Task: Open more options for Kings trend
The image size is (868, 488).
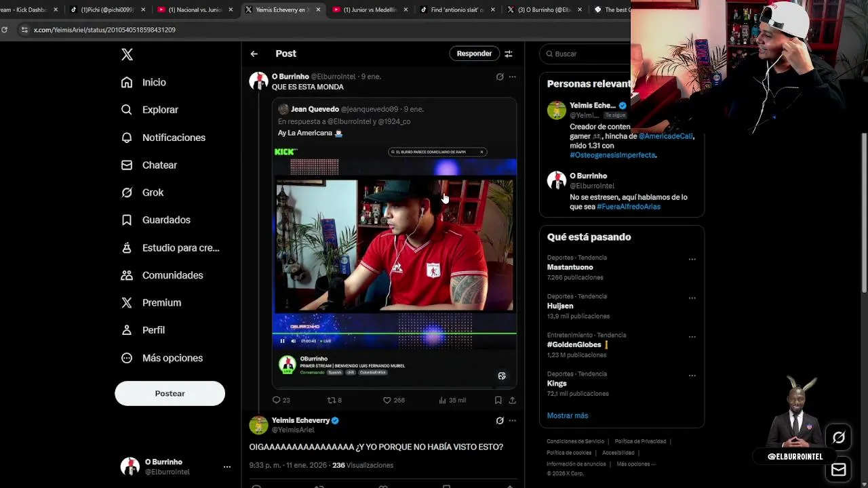Action: point(692,375)
